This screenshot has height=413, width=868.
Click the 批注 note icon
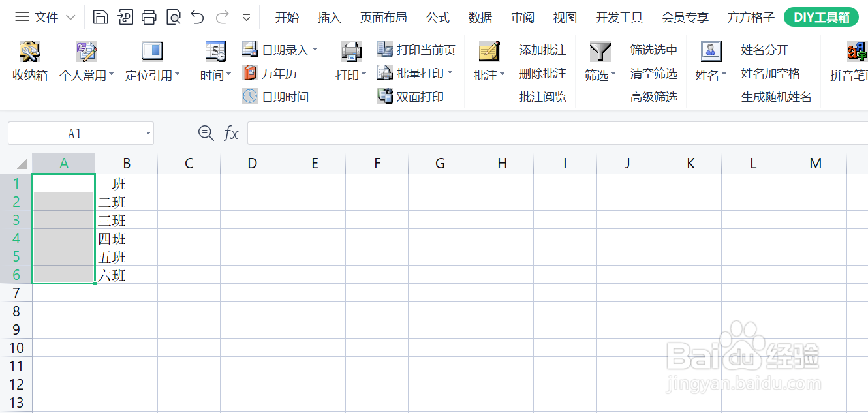(489, 52)
